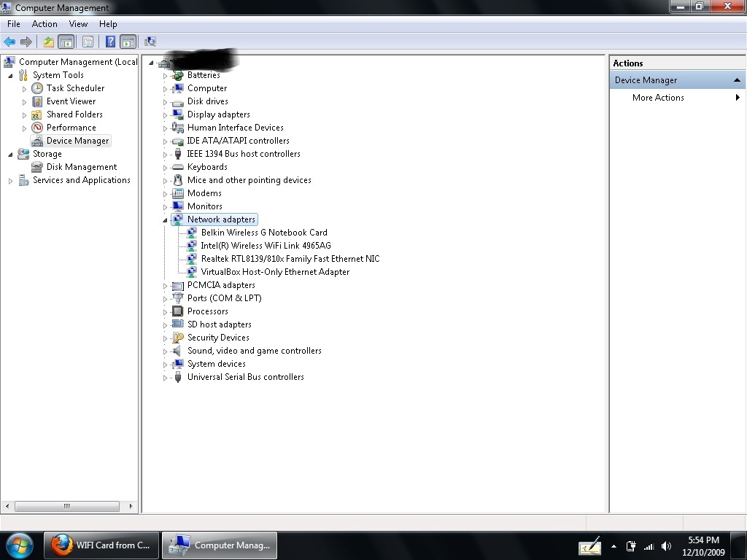747x560 pixels.
Task: Toggle the Show/Hide Console Tree icon
Action: (66, 42)
